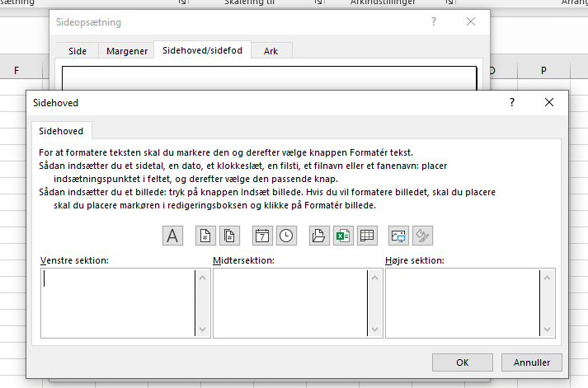This screenshot has height=388, width=588.
Task: Insert number of pages icon
Action: point(229,236)
